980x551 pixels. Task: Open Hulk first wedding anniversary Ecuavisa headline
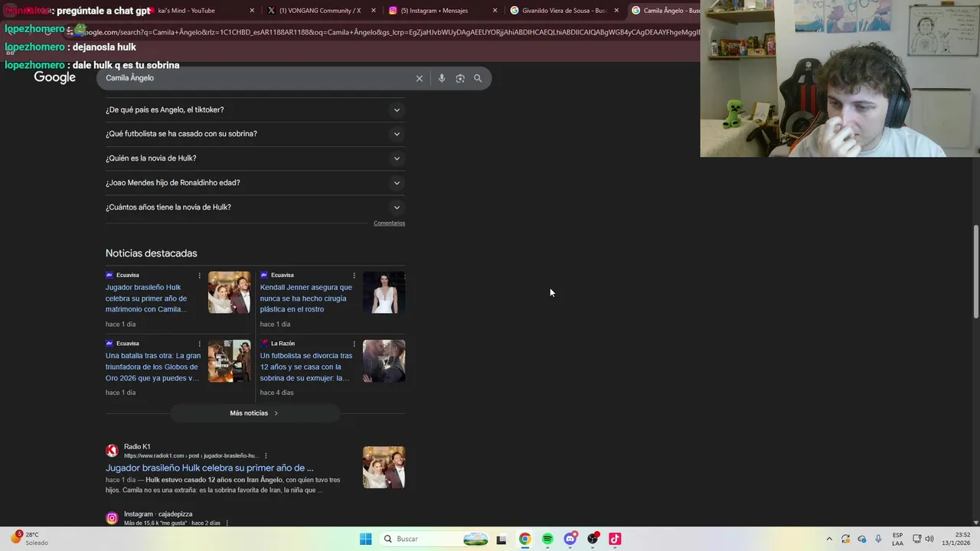pyautogui.click(x=148, y=298)
